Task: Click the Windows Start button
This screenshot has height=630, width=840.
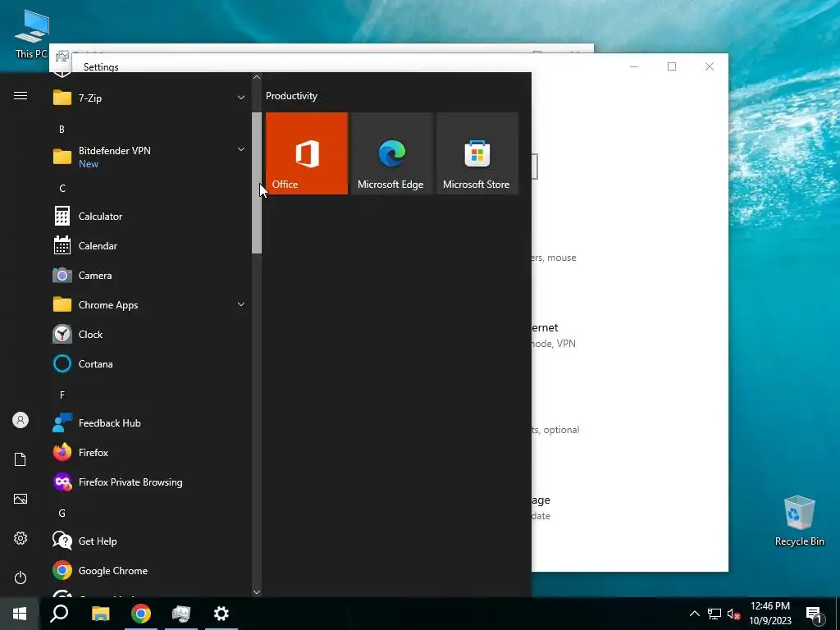Action: [x=20, y=614]
